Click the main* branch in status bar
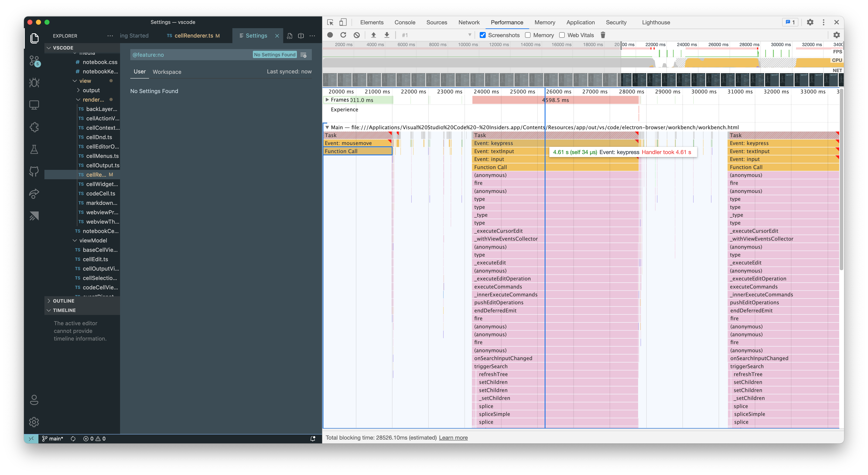 pyautogui.click(x=53, y=439)
